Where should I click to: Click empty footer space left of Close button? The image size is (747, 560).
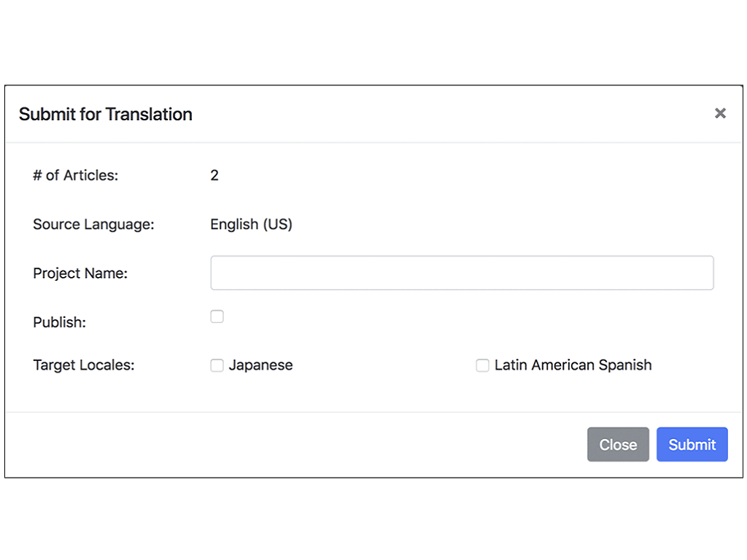292,445
